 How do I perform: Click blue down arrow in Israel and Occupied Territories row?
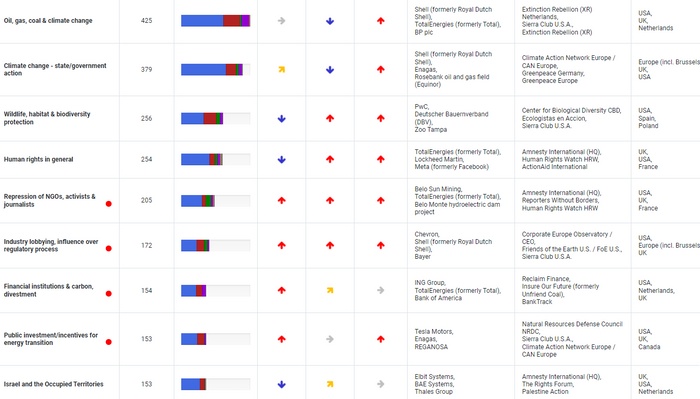click(282, 384)
